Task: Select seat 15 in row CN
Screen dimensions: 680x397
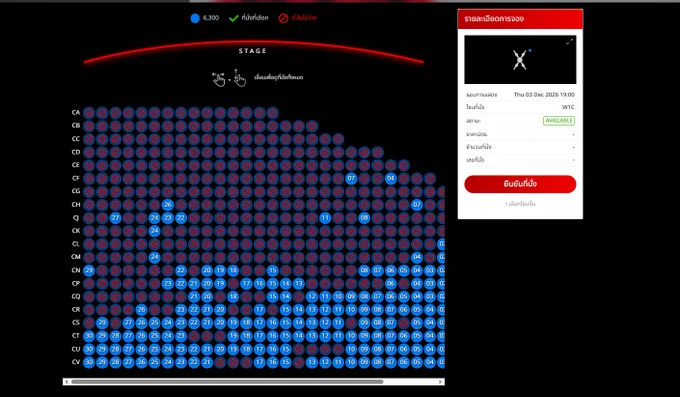Action: [x=272, y=270]
